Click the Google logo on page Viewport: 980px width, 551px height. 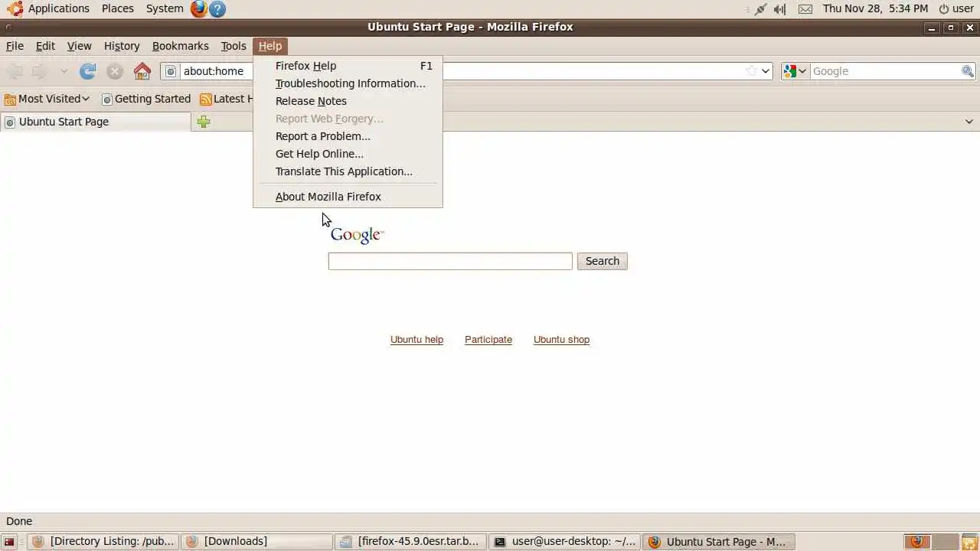[357, 235]
